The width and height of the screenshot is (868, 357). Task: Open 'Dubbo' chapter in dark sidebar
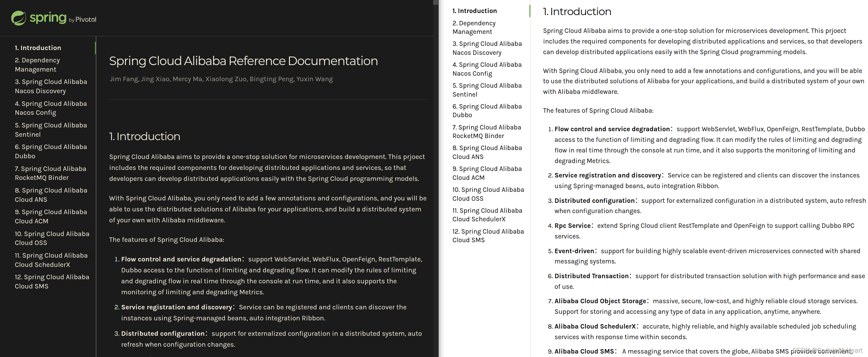[x=51, y=151]
